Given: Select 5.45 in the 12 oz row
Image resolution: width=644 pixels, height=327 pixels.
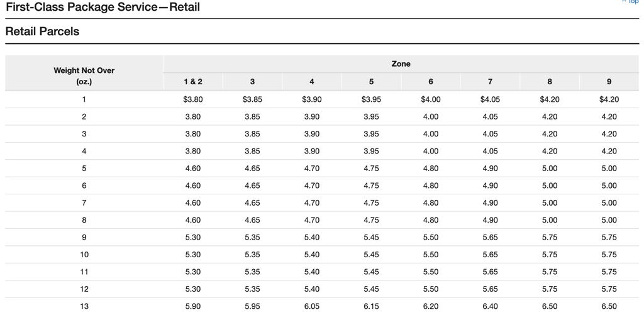Looking at the screenshot, I should 371,289.
